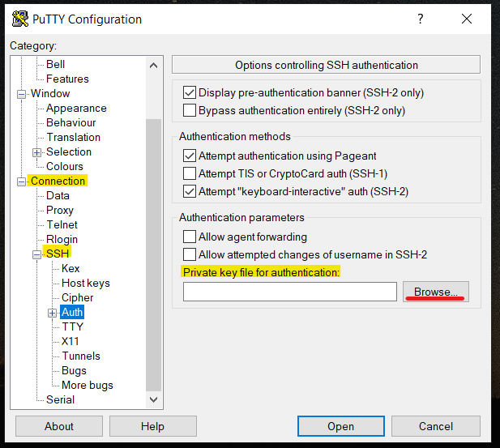Expand the Auth tree node
This screenshot has height=448, width=500.
pyautogui.click(x=53, y=313)
